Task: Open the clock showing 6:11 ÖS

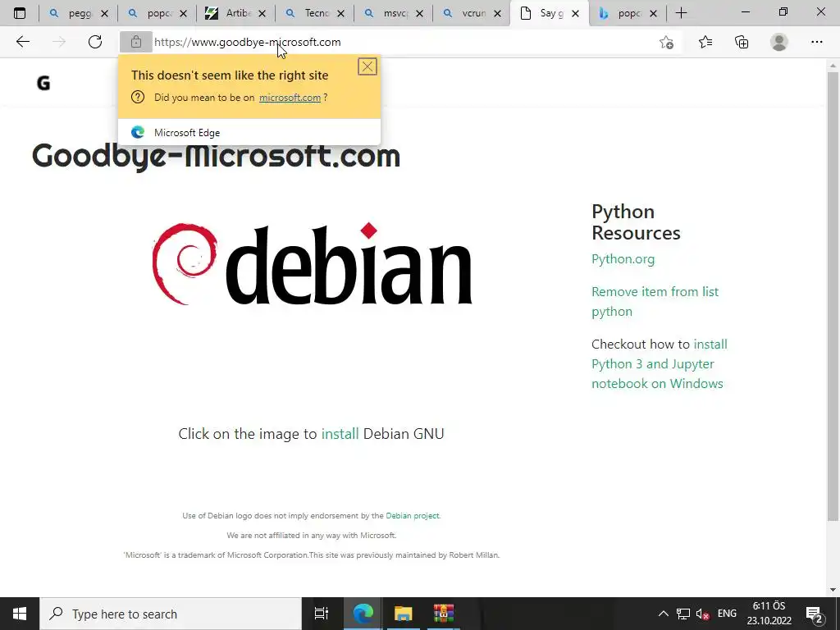Action: point(769,614)
